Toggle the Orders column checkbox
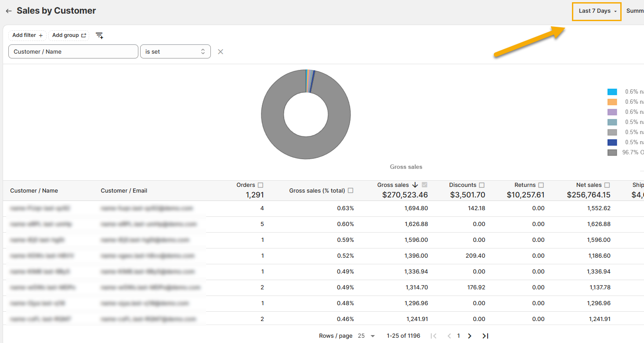Viewport: 644px width, 343px height. coord(260,185)
